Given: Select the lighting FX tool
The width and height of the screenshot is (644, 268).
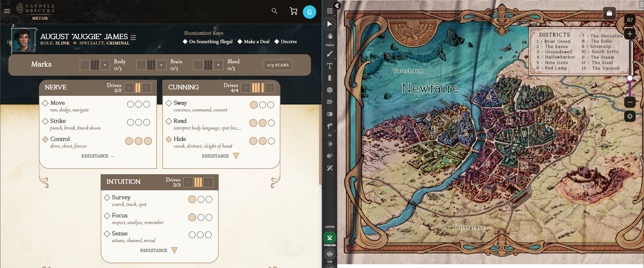Looking at the screenshot, I should pos(330,144).
